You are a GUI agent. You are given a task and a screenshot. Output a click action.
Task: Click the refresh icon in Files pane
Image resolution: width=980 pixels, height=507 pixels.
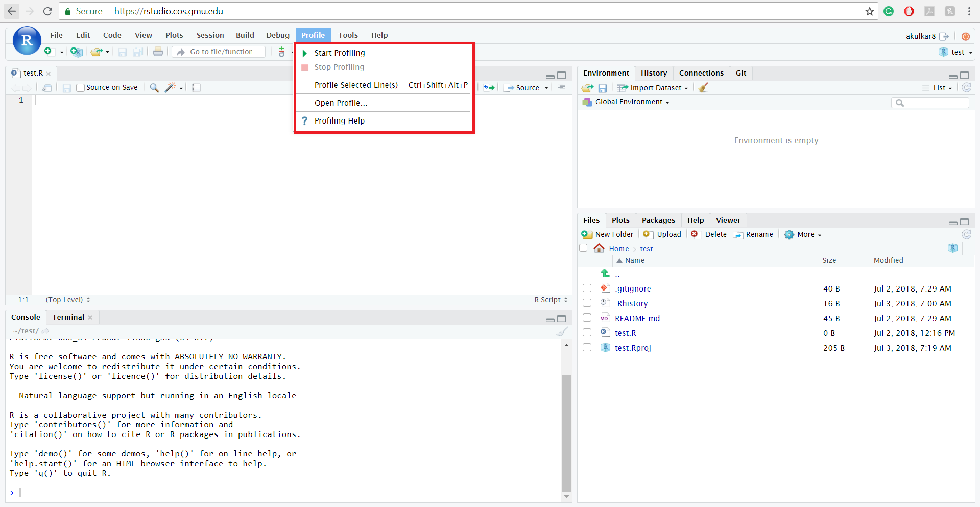pyautogui.click(x=966, y=234)
